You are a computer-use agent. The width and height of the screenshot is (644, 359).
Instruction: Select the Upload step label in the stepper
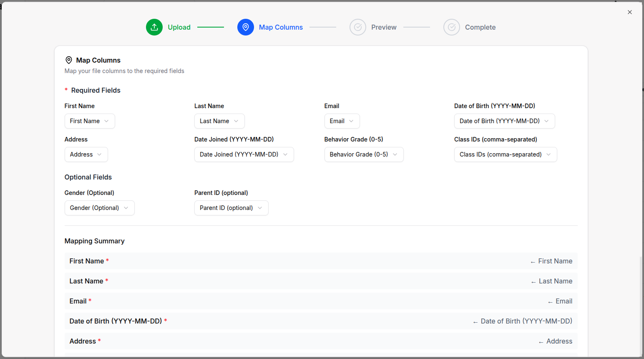pos(179,27)
